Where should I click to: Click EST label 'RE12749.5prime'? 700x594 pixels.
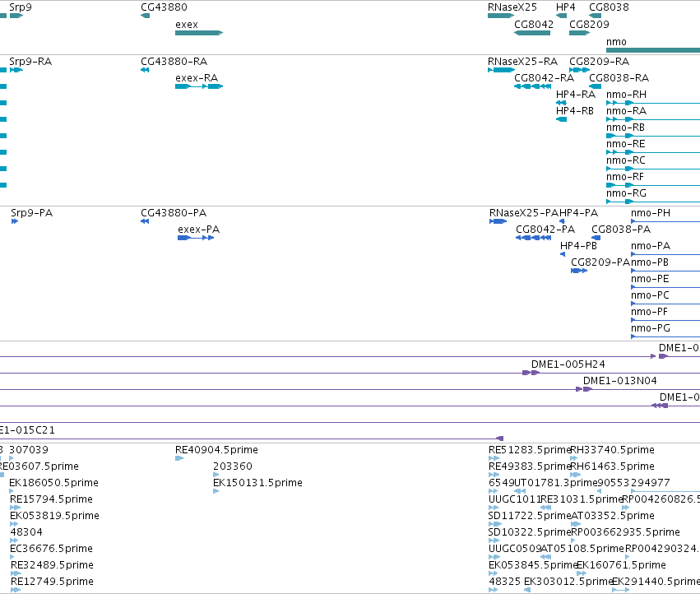(x=52, y=582)
